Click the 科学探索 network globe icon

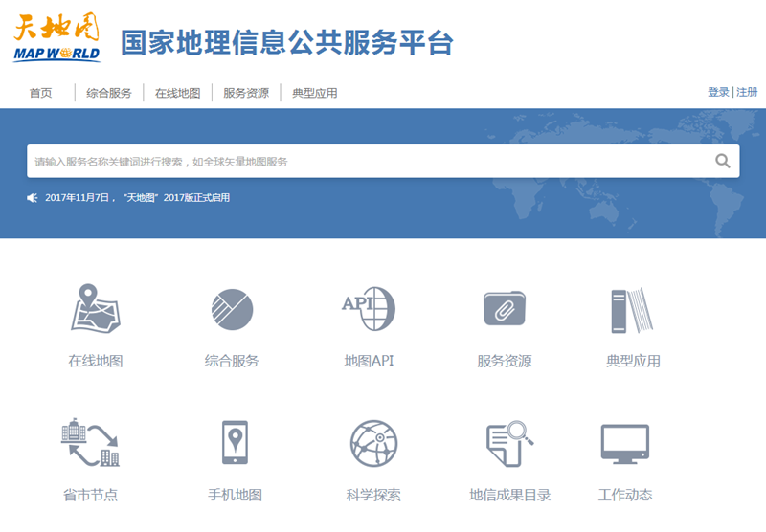coord(373,444)
